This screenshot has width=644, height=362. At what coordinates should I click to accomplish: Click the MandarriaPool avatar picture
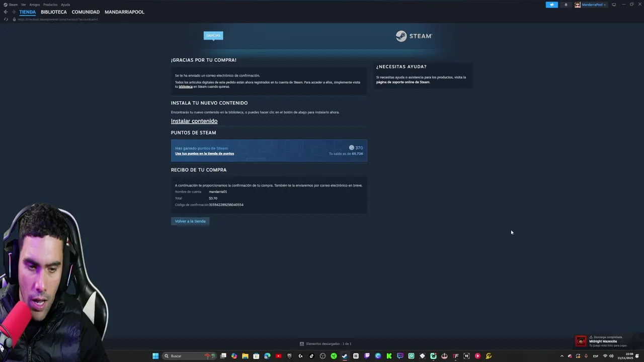coord(578,5)
